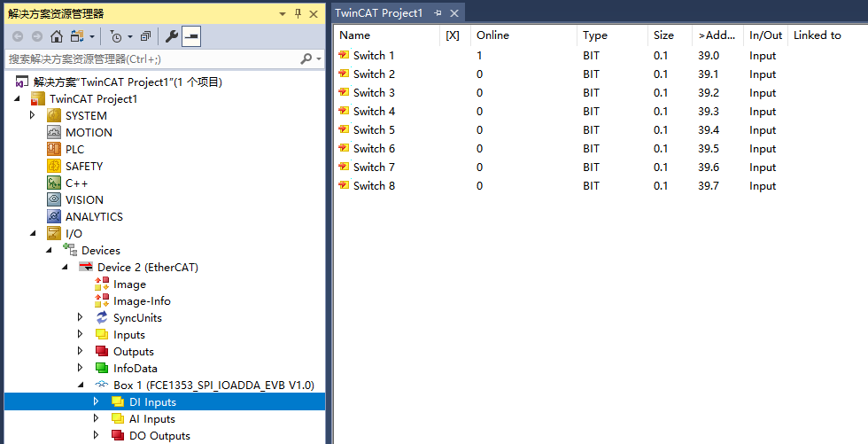
Task: Select the DO Outputs tree item
Action: [159, 436]
